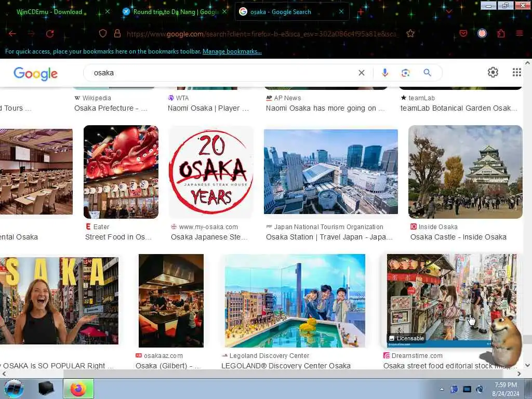This screenshot has width=532, height=399.
Task: Open Street Food in Osaka caption
Action: click(x=118, y=237)
